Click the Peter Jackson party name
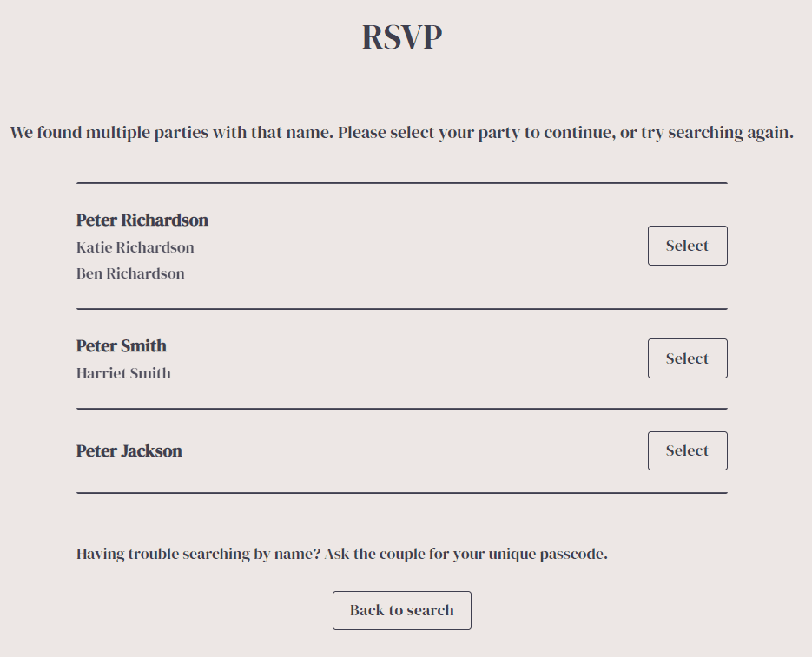The image size is (812, 657). pyautogui.click(x=129, y=450)
